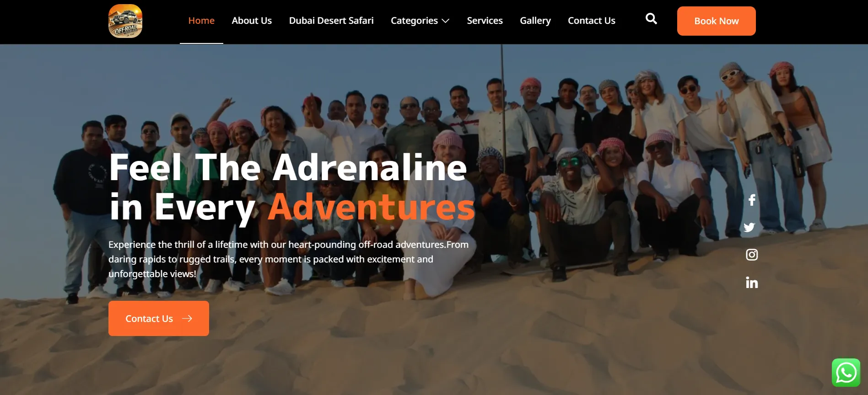Click the arrow in Contact Us button
This screenshot has height=395, width=868.
point(187,319)
